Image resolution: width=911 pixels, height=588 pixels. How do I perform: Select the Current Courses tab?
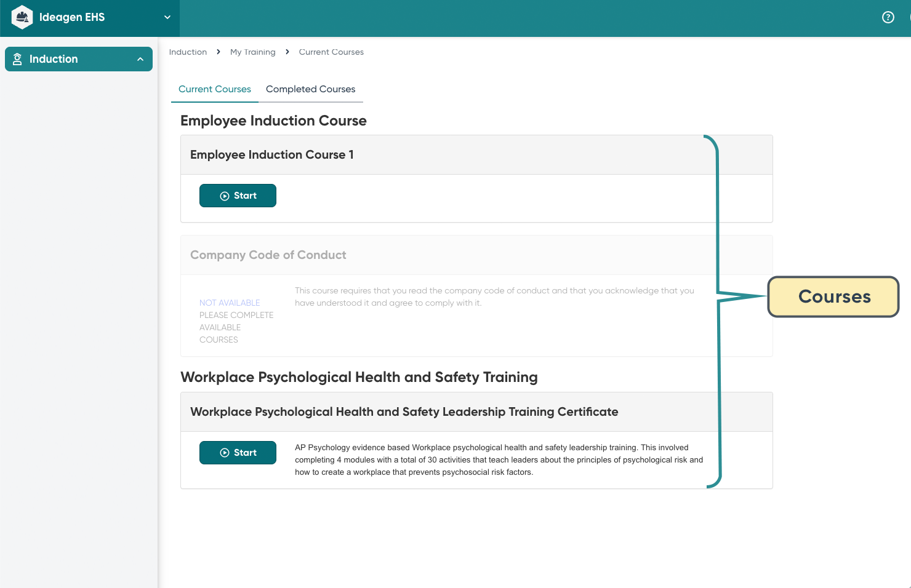(x=214, y=89)
